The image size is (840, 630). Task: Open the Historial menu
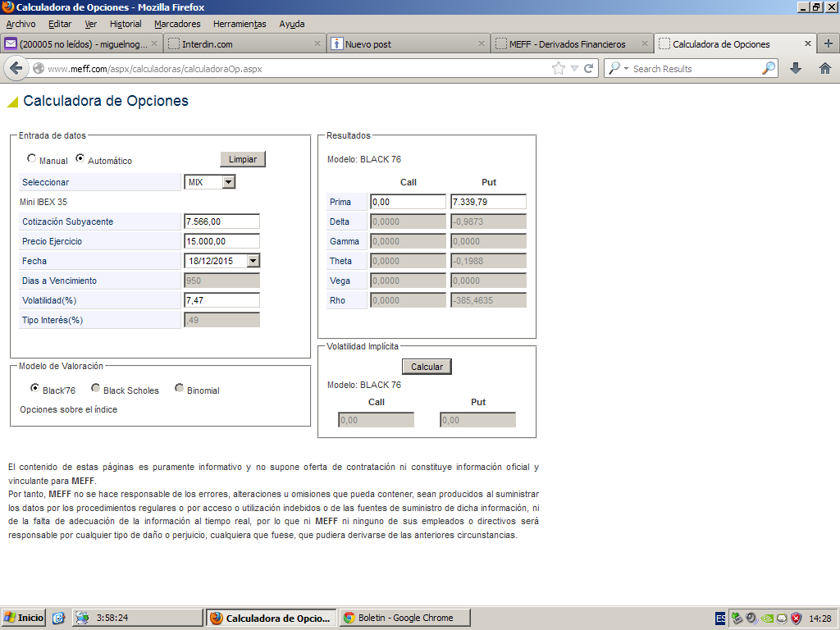pos(126,24)
